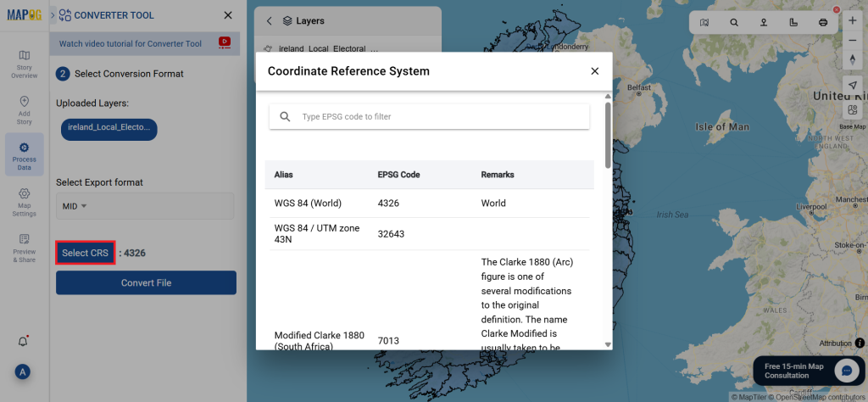Open the user avatar A menu
Image resolution: width=868 pixels, height=402 pixels.
tap(23, 372)
